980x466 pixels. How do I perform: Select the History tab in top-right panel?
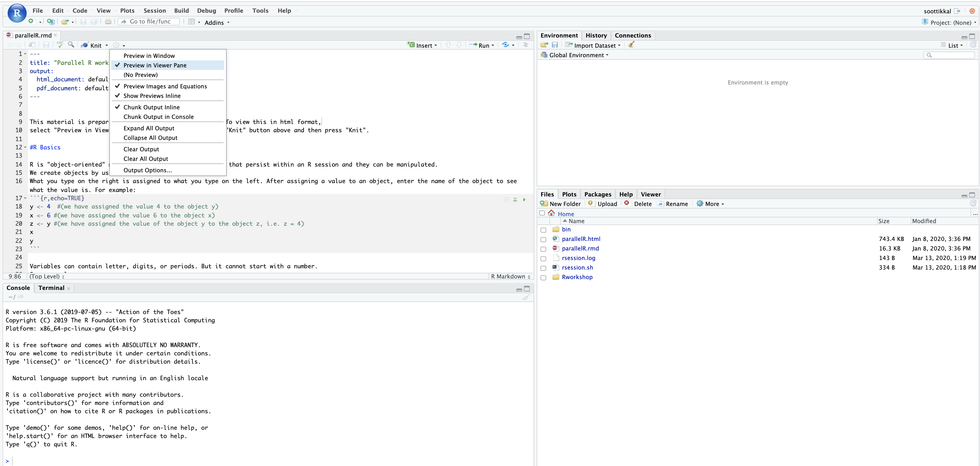(594, 35)
